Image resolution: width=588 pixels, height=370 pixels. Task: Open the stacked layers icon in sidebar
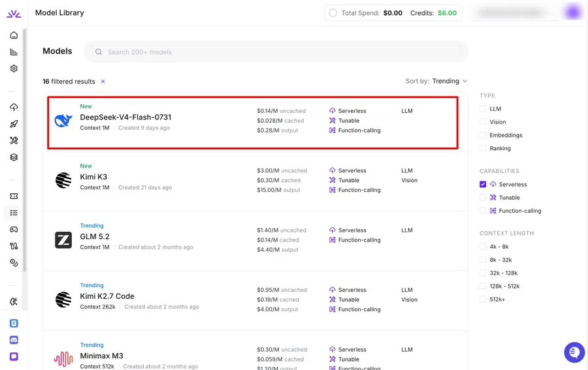click(x=14, y=157)
